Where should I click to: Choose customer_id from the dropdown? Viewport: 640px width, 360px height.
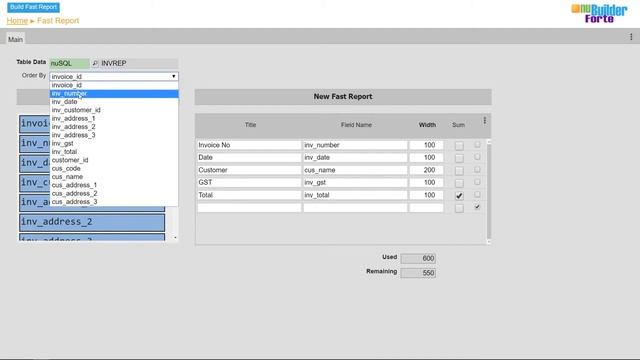point(114,160)
